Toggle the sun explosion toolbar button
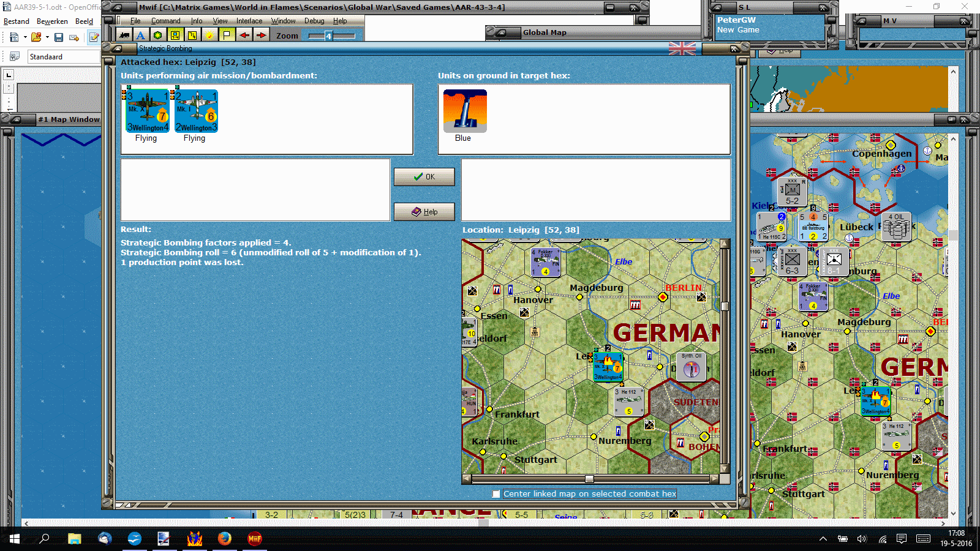The height and width of the screenshot is (551, 980). (x=209, y=36)
